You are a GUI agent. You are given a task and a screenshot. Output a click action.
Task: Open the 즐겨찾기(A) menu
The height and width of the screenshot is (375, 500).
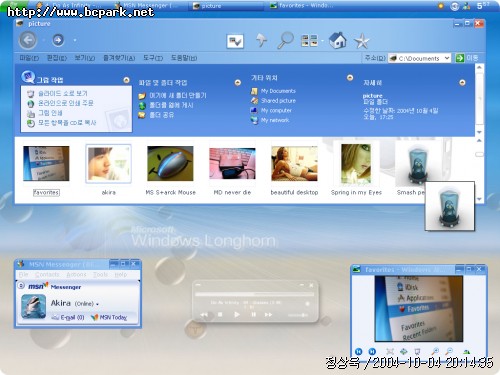click(x=119, y=58)
